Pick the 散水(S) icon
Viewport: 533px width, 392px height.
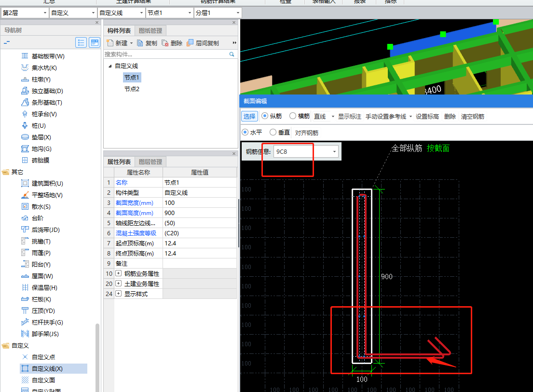pyautogui.click(x=25, y=206)
